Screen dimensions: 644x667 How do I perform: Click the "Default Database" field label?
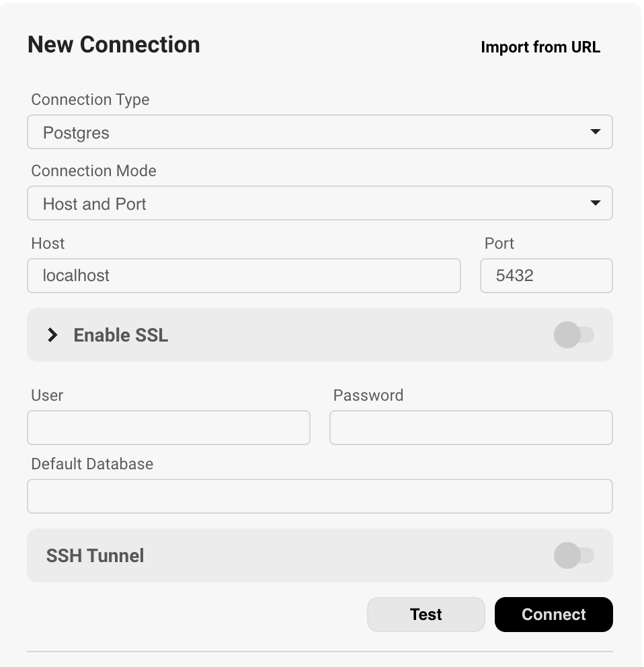coord(92,464)
